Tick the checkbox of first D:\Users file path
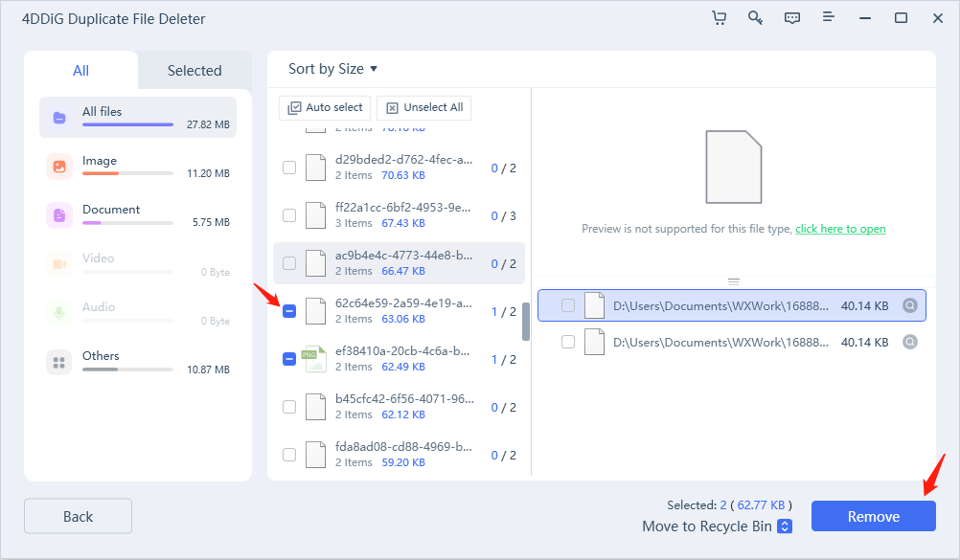Viewport: 960px width, 560px height. [568, 306]
